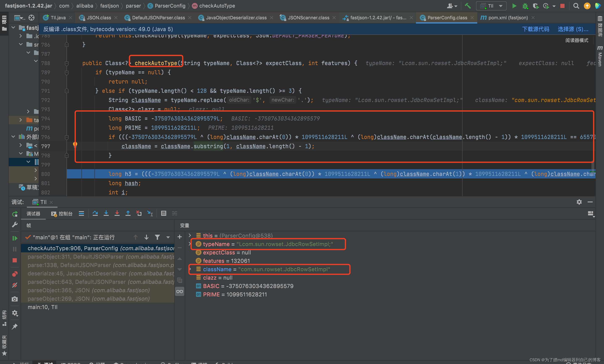Open the 控制台 console tab

62,214
